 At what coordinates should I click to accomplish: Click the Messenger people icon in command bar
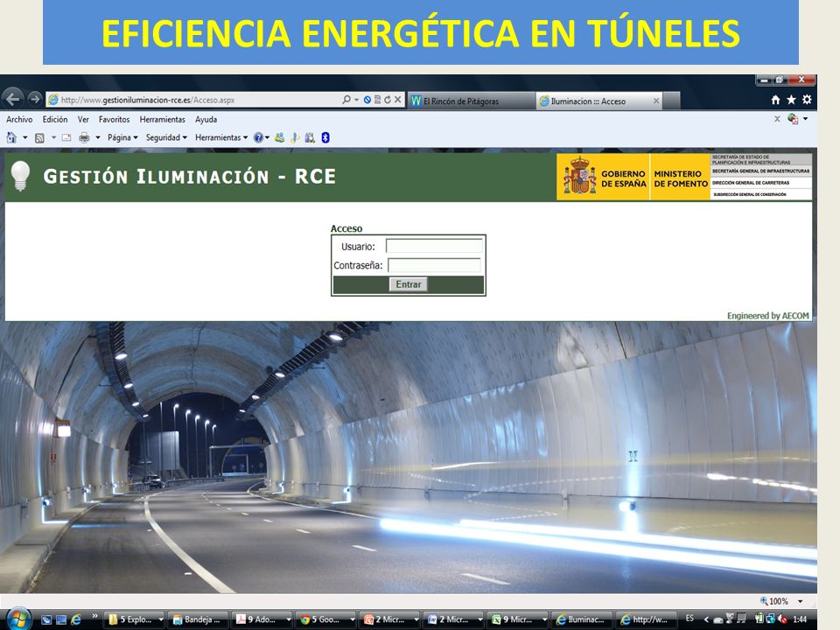click(x=280, y=137)
